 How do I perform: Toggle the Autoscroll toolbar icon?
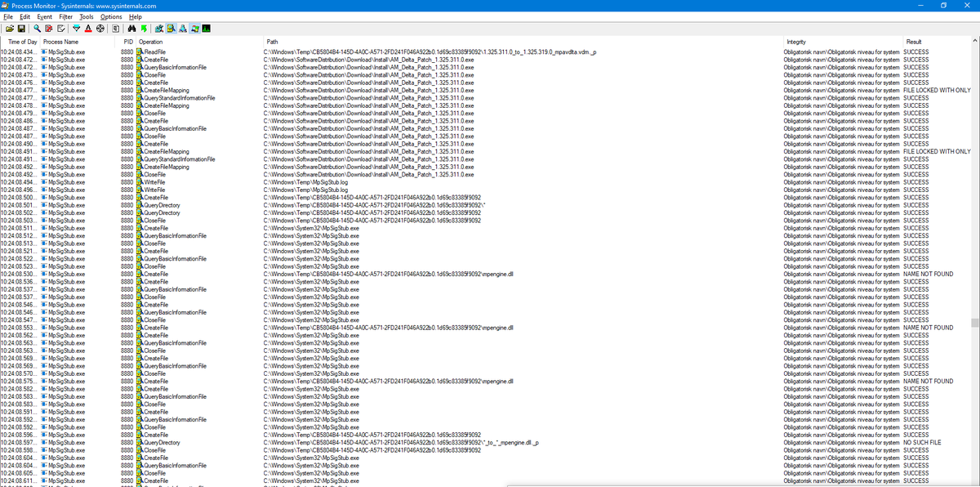[49, 29]
